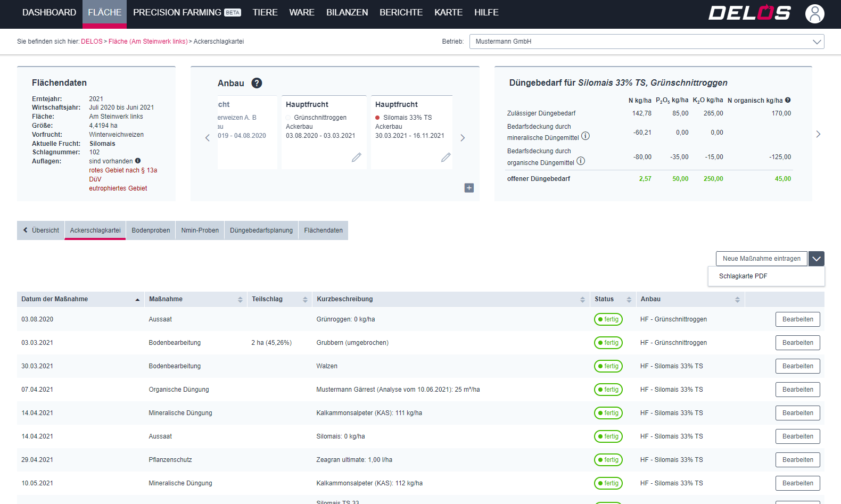
Task: Click the Vorfrucht value Winterweichweizen
Action: (117, 135)
